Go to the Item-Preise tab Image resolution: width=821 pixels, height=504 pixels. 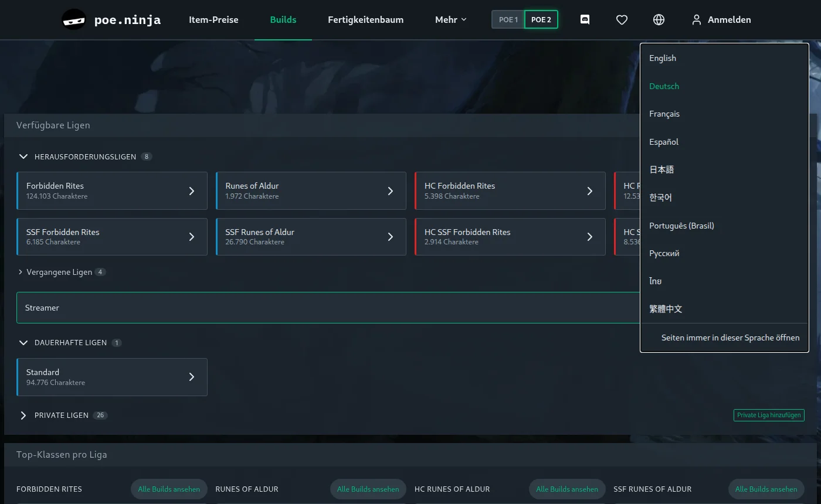(x=213, y=20)
